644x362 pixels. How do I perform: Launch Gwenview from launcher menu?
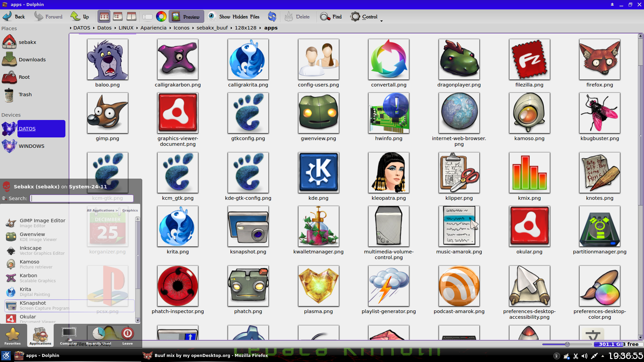tap(69, 237)
